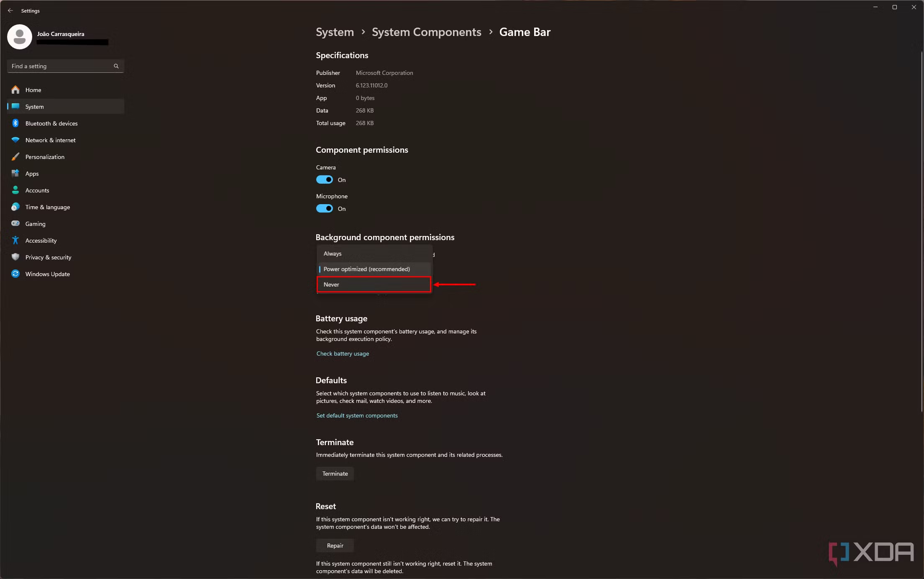Screen dimensions: 924x579
Task: Go to System Components breadcrumb
Action: tap(426, 32)
